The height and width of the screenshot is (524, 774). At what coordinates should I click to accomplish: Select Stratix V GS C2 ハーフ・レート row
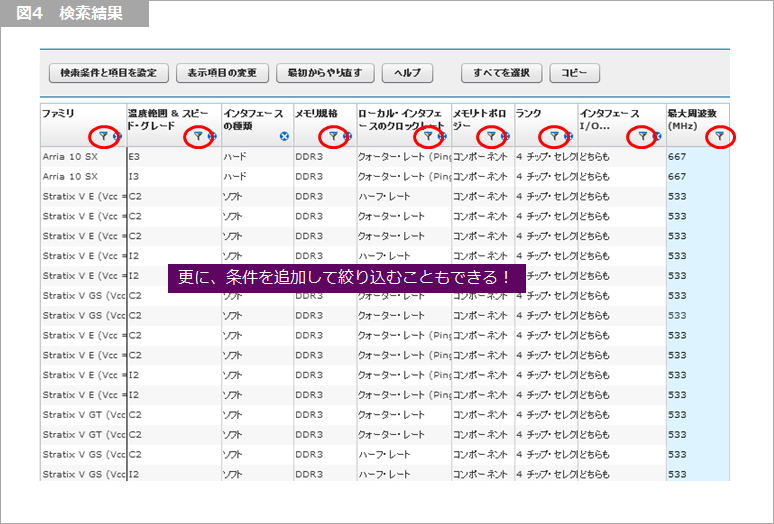pyautogui.click(x=385, y=454)
